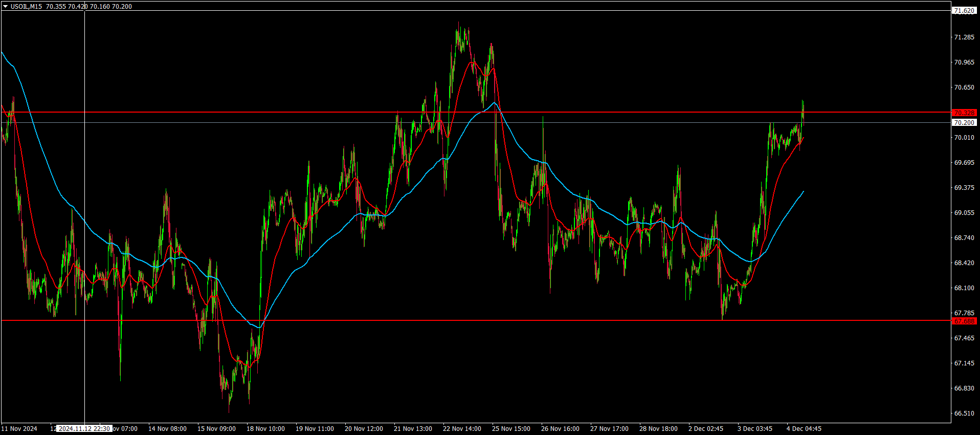Click the 69.055 price scale label
Image resolution: width=980 pixels, height=435 pixels.
coord(964,213)
